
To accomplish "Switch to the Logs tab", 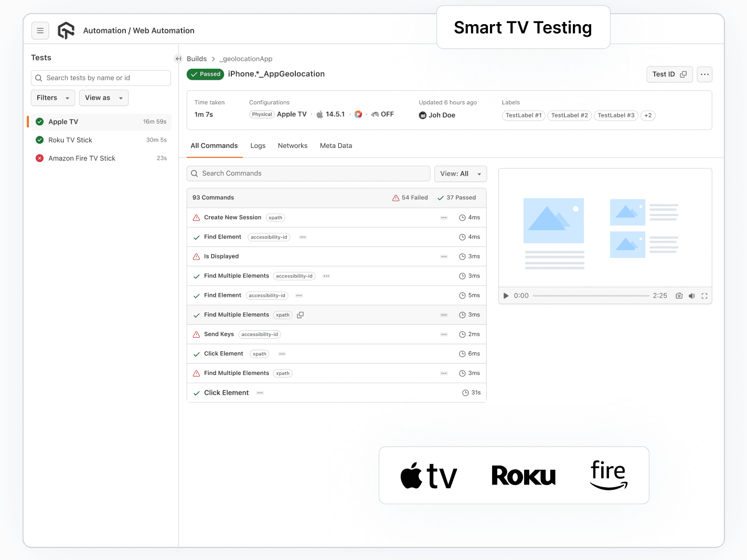I will [x=258, y=146].
